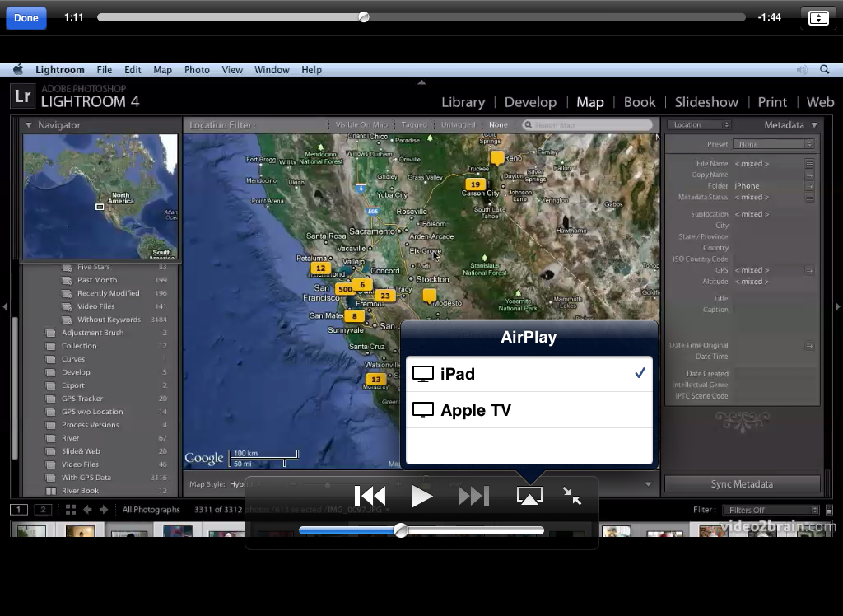Switch to the Web module
This screenshot has height=616, width=843.
pos(820,102)
